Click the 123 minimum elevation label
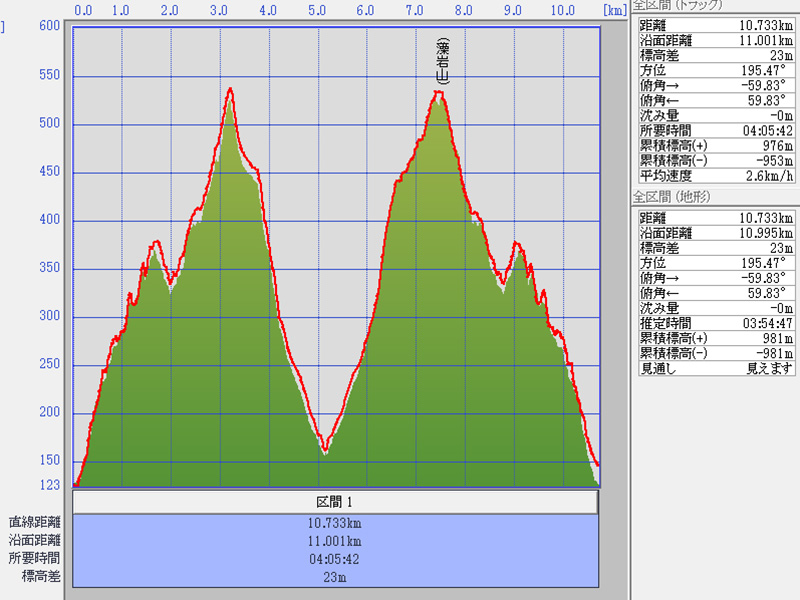This screenshot has height=600, width=800. [x=49, y=484]
